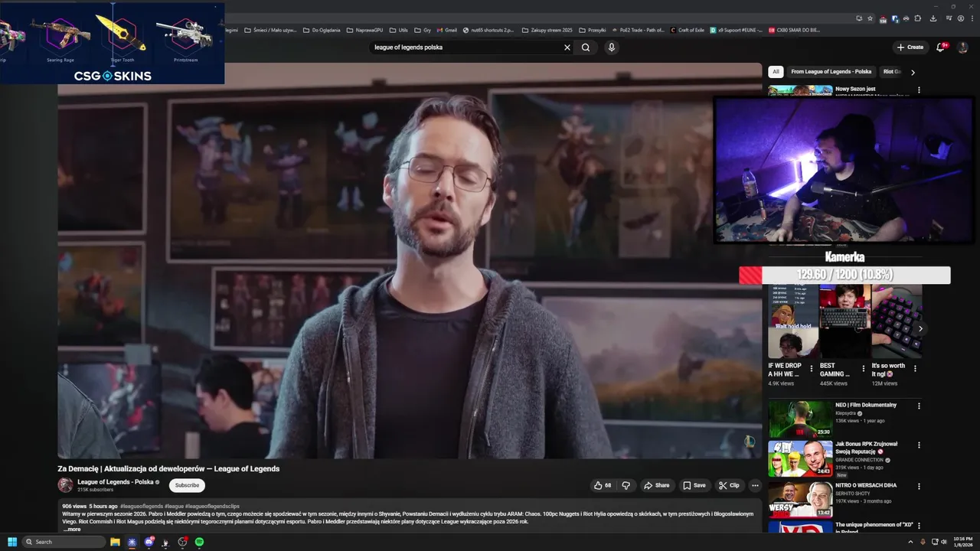The height and width of the screenshot is (551, 980).
Task: Select From League of Legends - Polska chip
Action: click(831, 72)
